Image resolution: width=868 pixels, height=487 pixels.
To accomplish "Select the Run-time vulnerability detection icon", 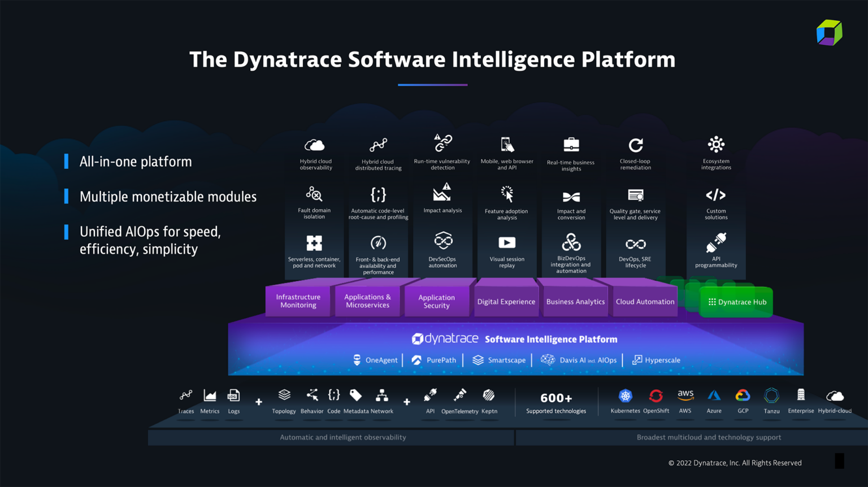I will click(x=442, y=143).
